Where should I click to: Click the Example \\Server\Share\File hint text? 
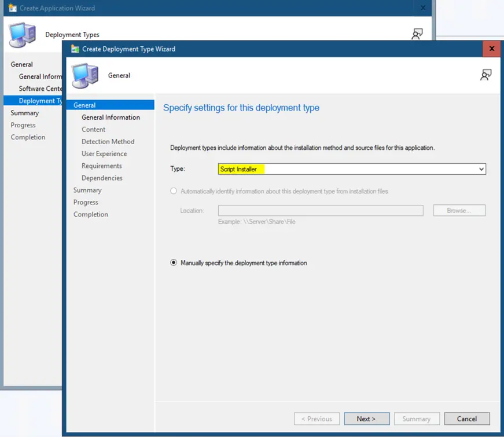(x=256, y=222)
